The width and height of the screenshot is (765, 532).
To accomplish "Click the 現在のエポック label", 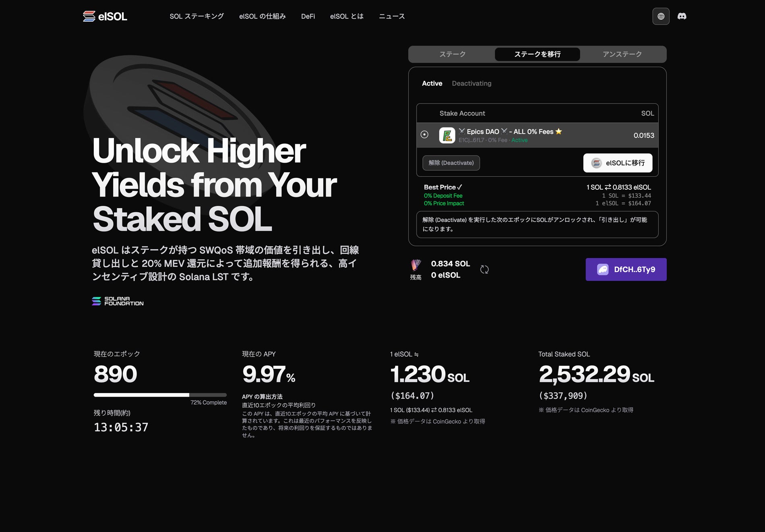I will tap(117, 354).
